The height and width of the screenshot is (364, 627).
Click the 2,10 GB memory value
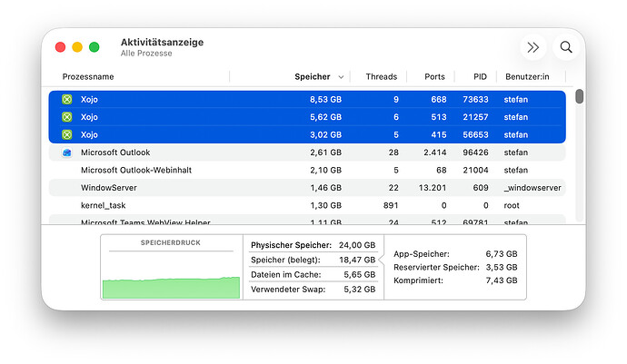[x=325, y=170]
